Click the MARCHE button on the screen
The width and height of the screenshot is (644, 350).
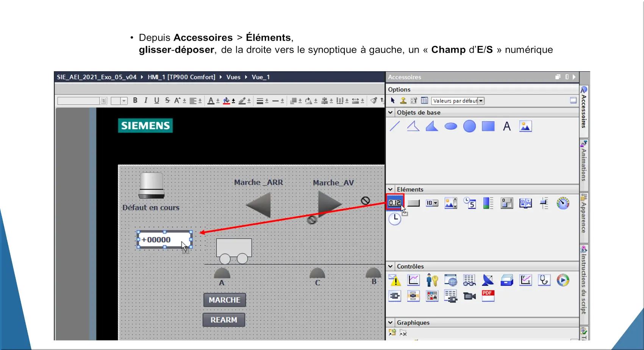[225, 300]
